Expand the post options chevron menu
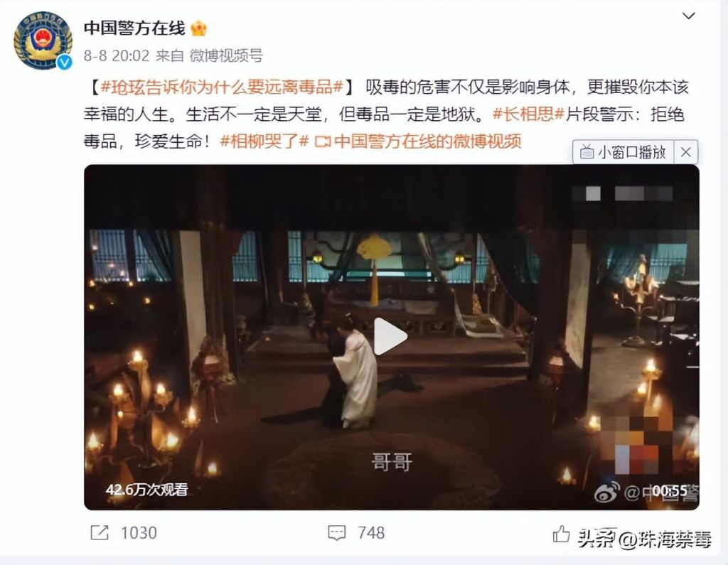 tap(688, 16)
